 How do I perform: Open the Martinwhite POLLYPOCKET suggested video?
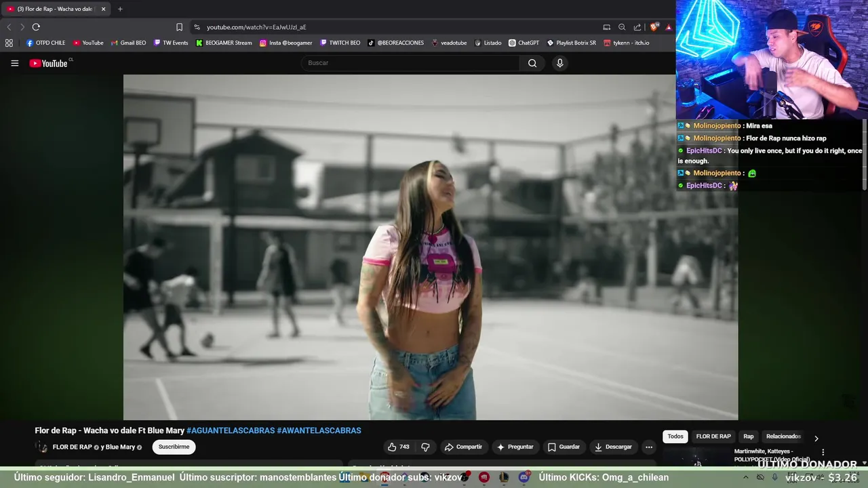pyautogui.click(x=772, y=454)
